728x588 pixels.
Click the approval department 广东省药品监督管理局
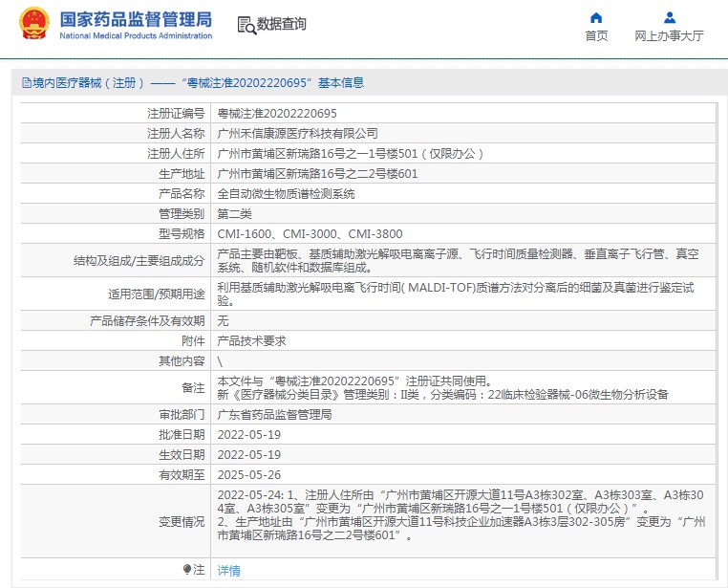pos(274,415)
